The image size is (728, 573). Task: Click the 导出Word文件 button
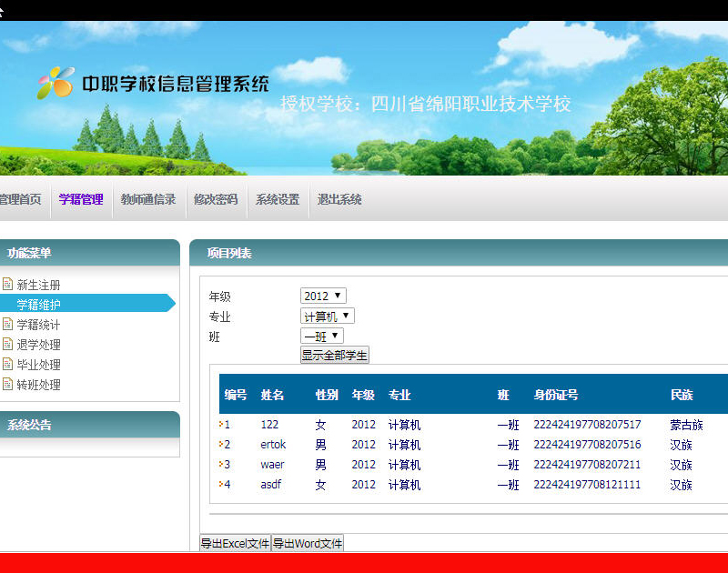click(x=308, y=544)
